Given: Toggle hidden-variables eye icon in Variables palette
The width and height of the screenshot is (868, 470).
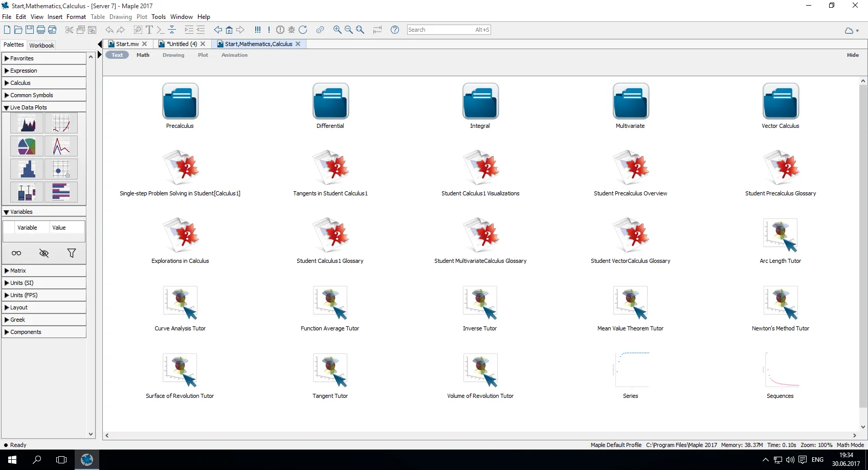Looking at the screenshot, I should pyautogui.click(x=44, y=253).
